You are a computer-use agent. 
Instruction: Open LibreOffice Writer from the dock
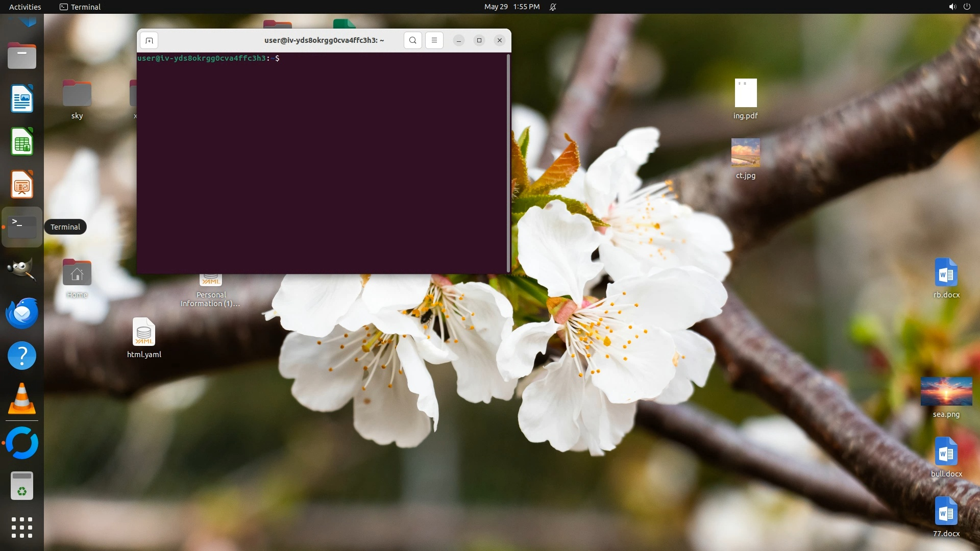point(21,98)
